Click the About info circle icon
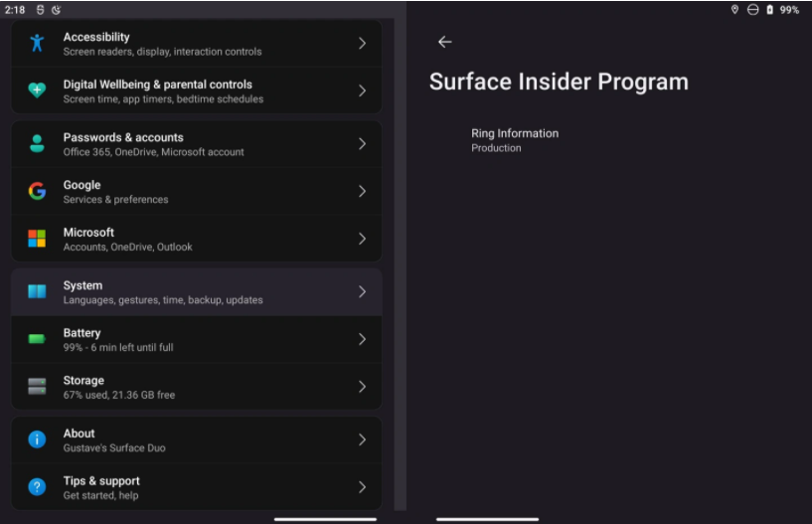 [x=37, y=439]
